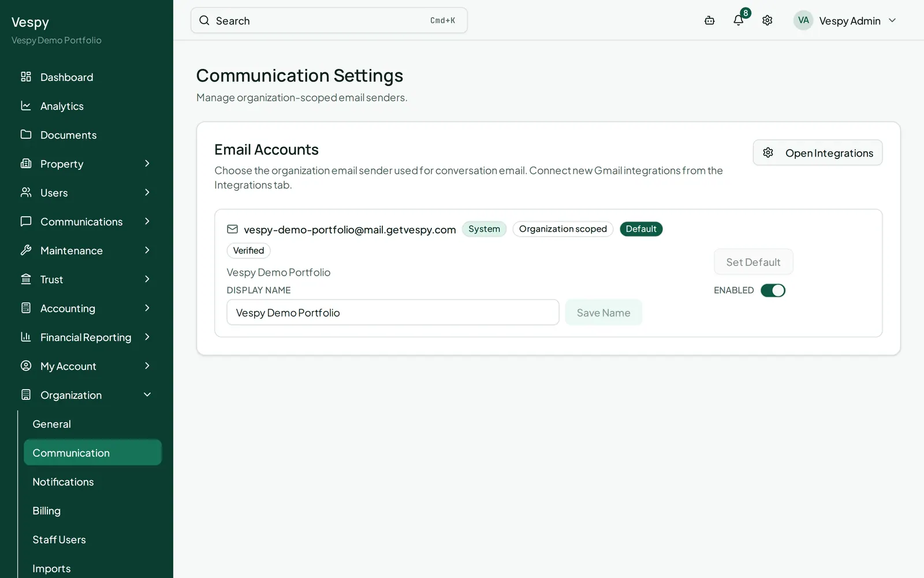This screenshot has width=924, height=578.
Task: Open the Staff Users page
Action: [x=92, y=539]
